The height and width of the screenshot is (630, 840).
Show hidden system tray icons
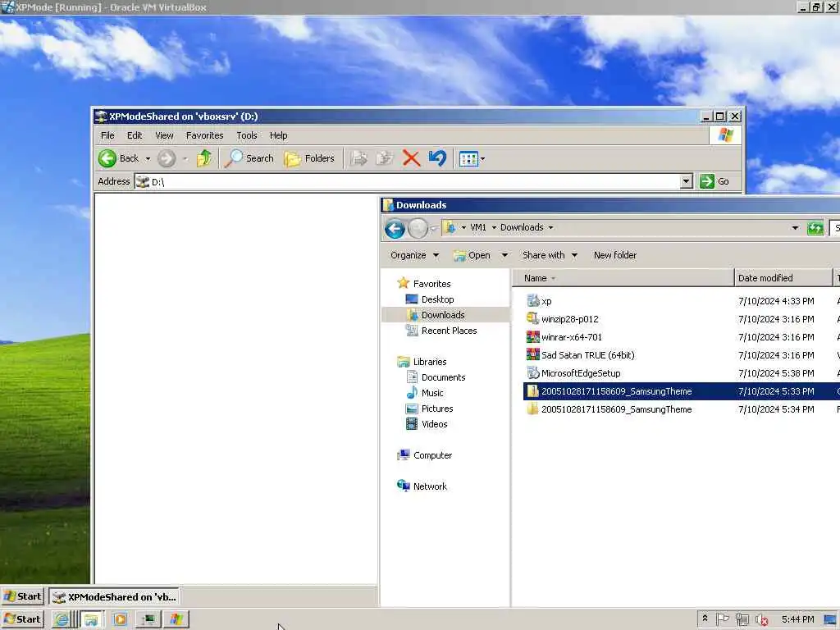pyautogui.click(x=705, y=619)
